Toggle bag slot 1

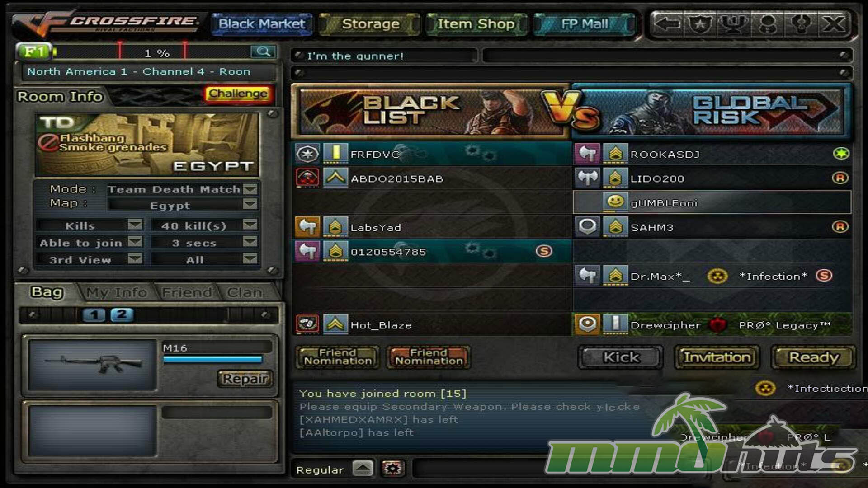(94, 315)
